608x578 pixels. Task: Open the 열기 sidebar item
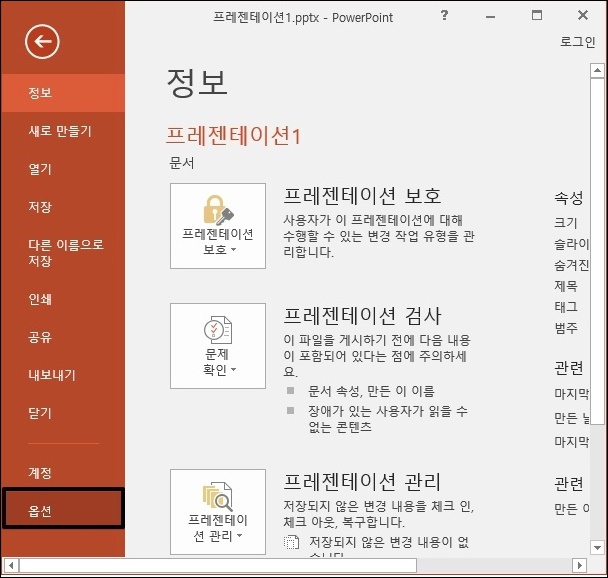[63, 169]
